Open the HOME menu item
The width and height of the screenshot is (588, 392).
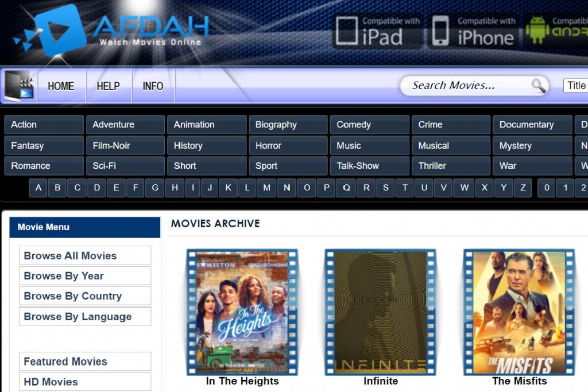click(61, 86)
